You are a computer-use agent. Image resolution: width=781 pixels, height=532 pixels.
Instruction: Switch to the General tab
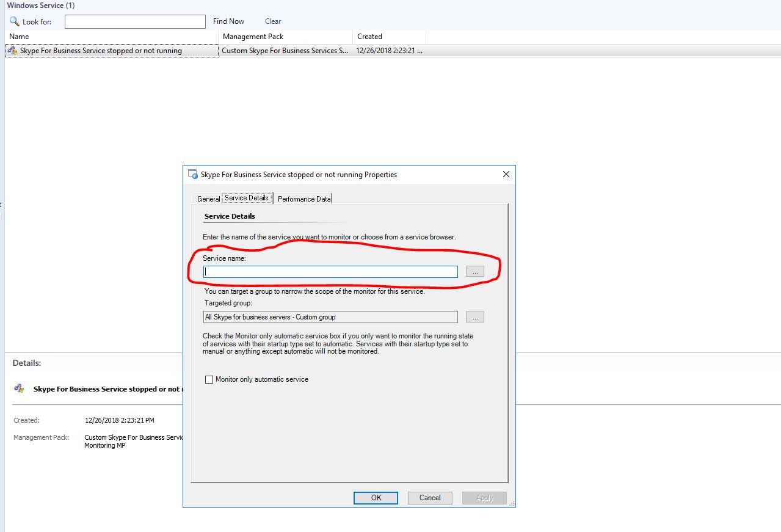208,199
